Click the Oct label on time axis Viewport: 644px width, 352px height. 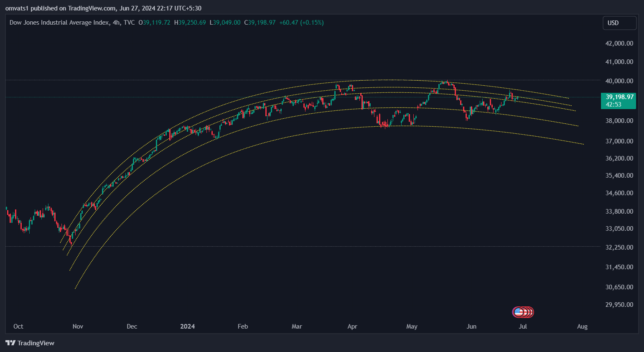(18, 326)
